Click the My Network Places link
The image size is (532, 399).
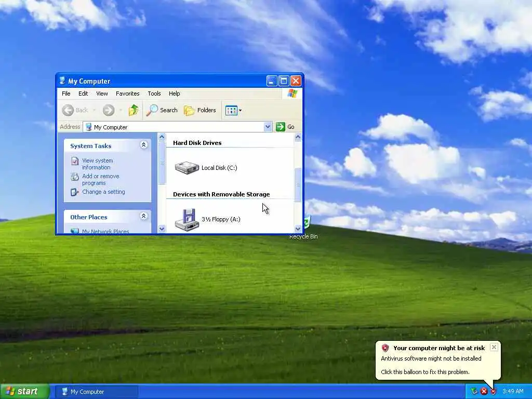pyautogui.click(x=105, y=231)
